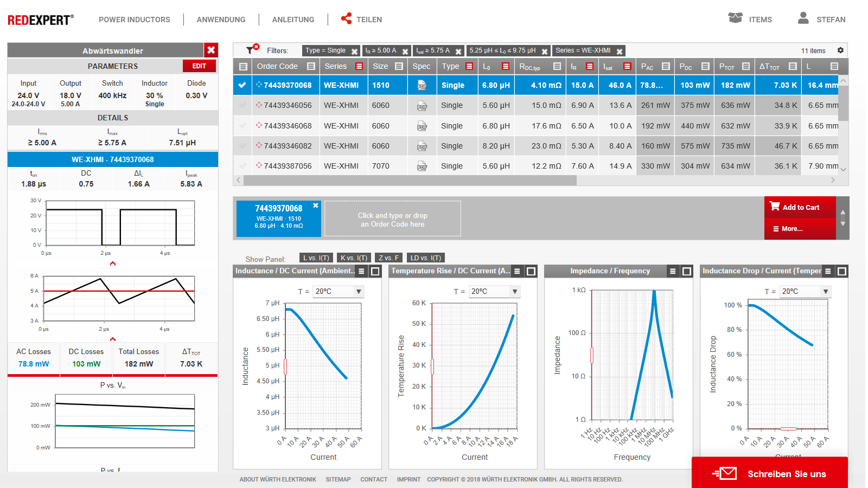Toggle the LD vs. I(T) show panel
868x488 pixels.
coord(425,258)
